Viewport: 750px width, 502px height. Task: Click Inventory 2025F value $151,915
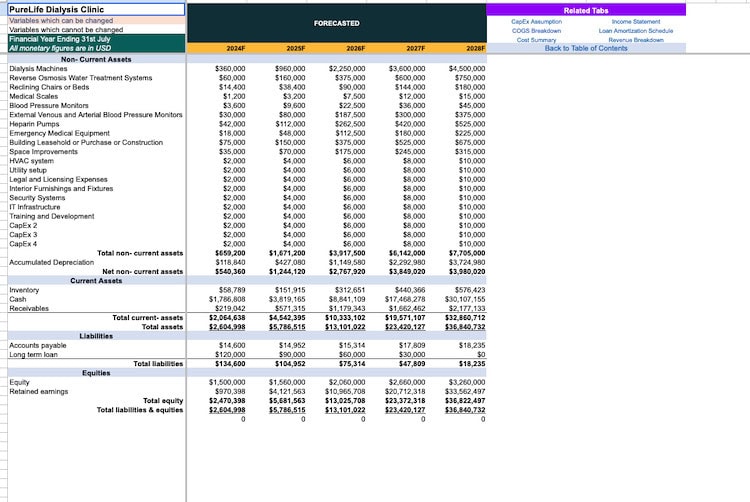[x=290, y=290]
